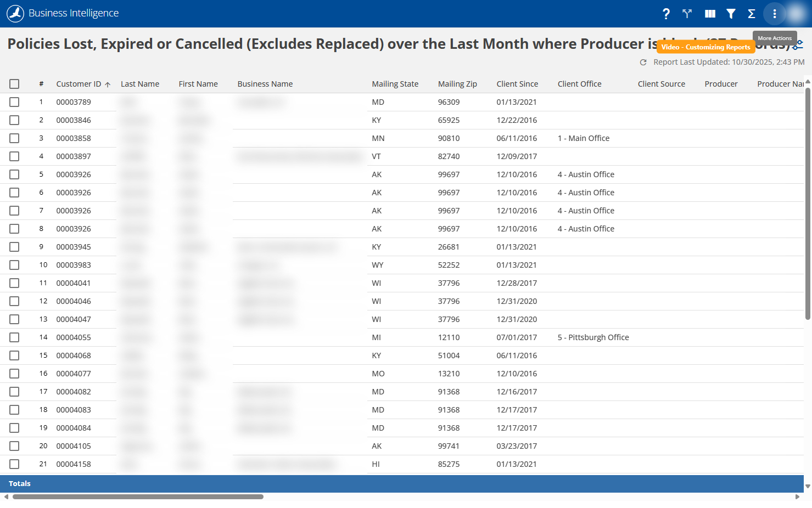The image size is (812, 508).
Task: Toggle the select-all header checkbox
Action: [x=14, y=84]
